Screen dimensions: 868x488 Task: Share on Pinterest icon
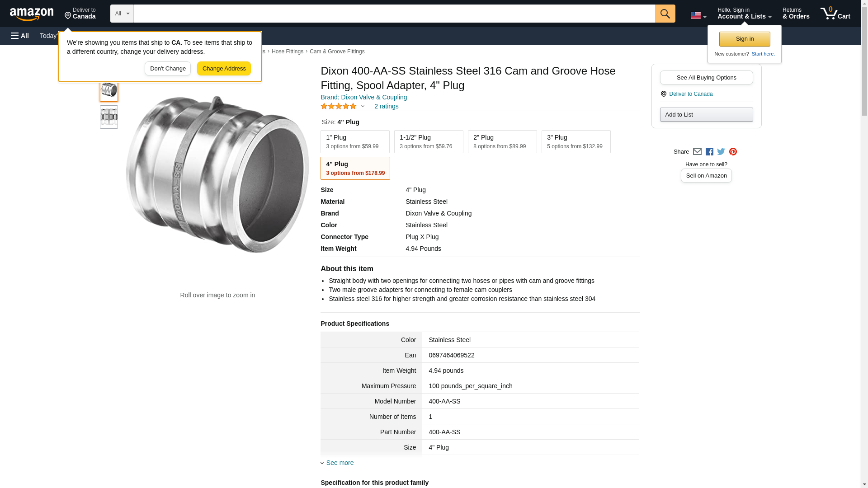[x=733, y=152]
